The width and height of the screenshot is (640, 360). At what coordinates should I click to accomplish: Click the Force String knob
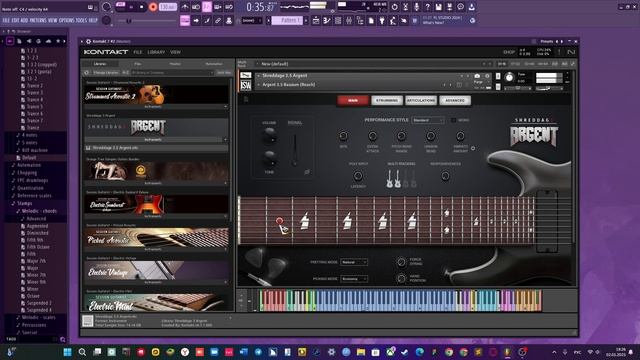pos(401,262)
